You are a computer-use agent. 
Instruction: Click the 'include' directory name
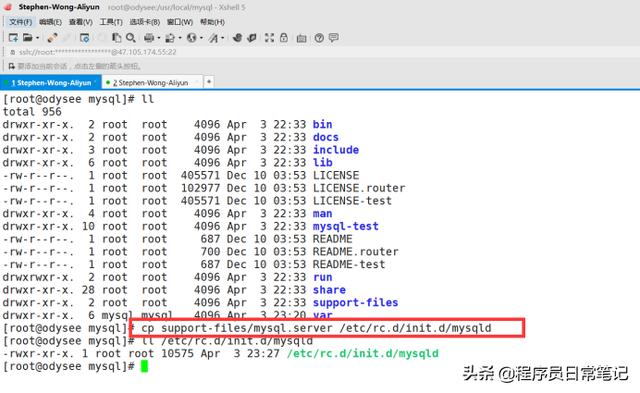[x=336, y=150]
